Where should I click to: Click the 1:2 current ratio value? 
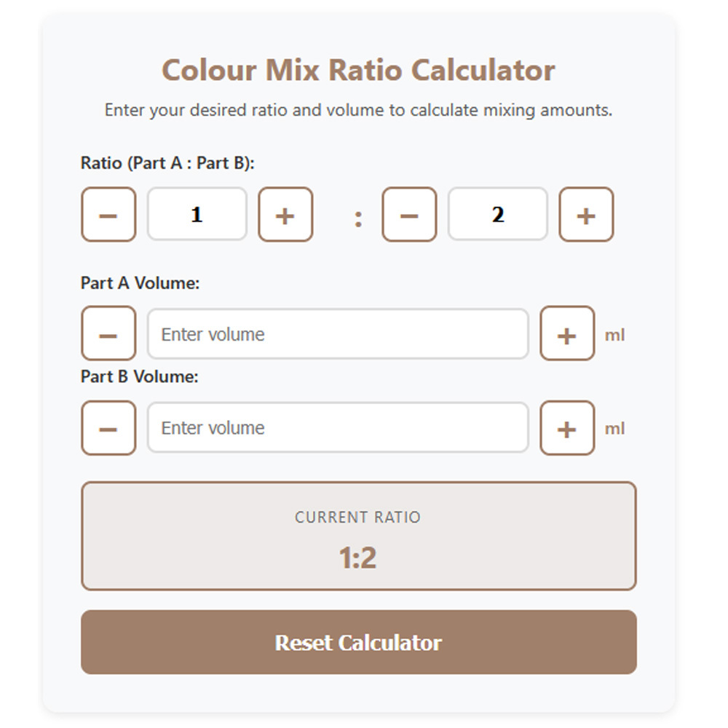pyautogui.click(x=357, y=558)
